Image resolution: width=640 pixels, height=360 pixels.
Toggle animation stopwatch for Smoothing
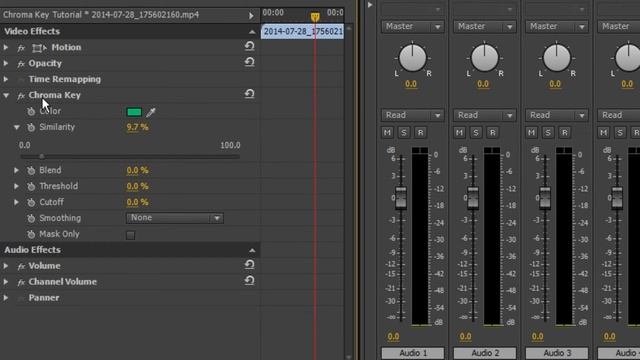(x=31, y=218)
